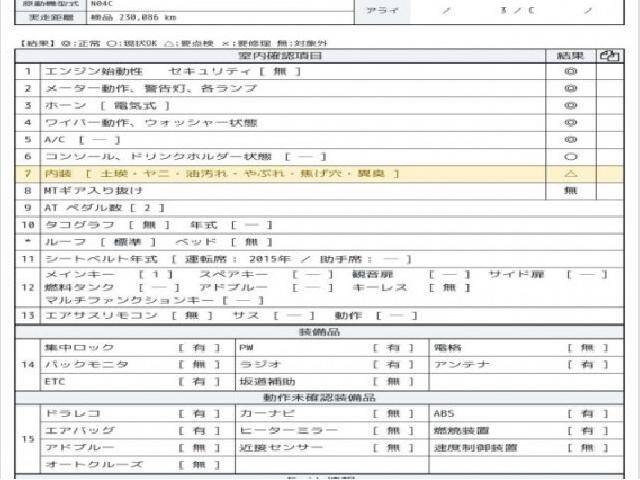Select the 燃料タンク entry
The image size is (640, 480).
point(112,287)
